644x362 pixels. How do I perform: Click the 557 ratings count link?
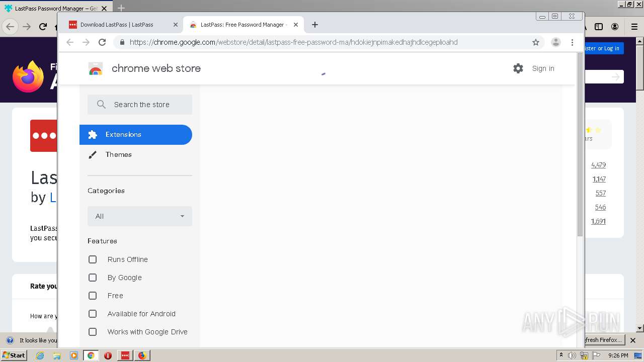point(600,193)
